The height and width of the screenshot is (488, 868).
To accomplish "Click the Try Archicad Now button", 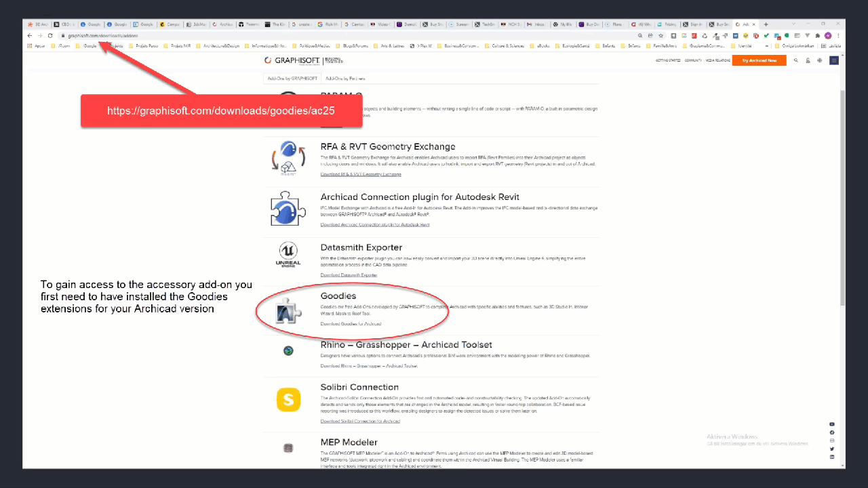I will click(x=759, y=60).
